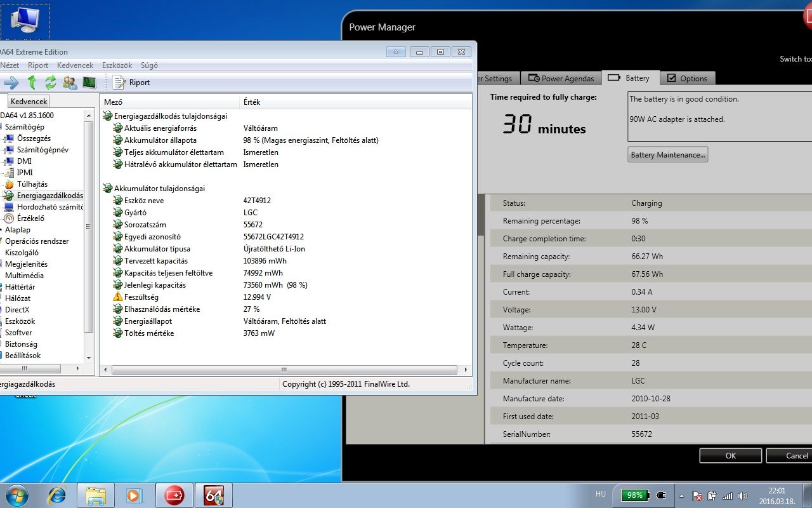Image resolution: width=812 pixels, height=508 pixels.
Task: Select the Töltés mértéke row
Action: pyautogui.click(x=285, y=333)
